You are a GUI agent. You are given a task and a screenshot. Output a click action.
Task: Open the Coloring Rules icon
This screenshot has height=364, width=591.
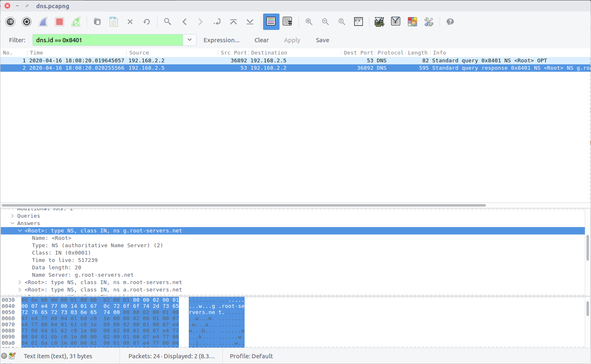[x=412, y=22]
